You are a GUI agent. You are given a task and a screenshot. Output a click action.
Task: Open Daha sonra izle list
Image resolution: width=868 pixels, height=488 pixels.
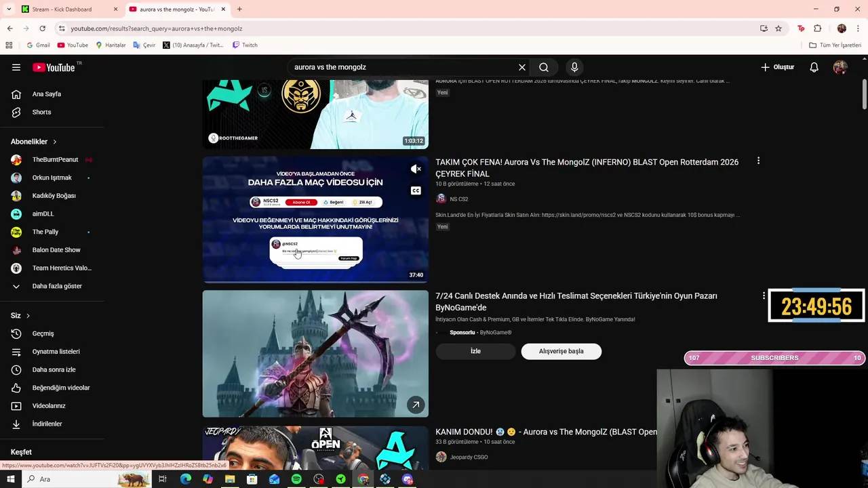[52, 369]
